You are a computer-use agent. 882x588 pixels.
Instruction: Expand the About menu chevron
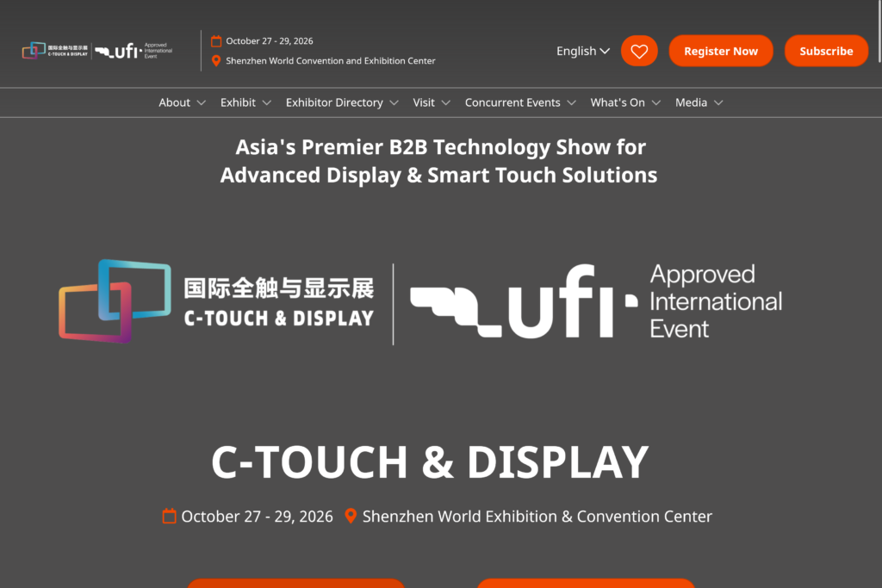tap(202, 102)
